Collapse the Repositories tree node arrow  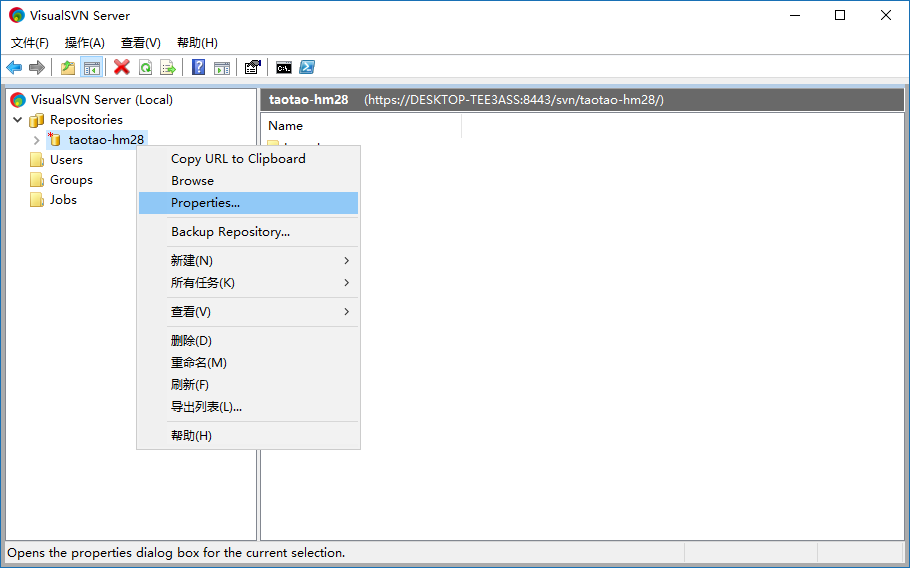tap(18, 120)
